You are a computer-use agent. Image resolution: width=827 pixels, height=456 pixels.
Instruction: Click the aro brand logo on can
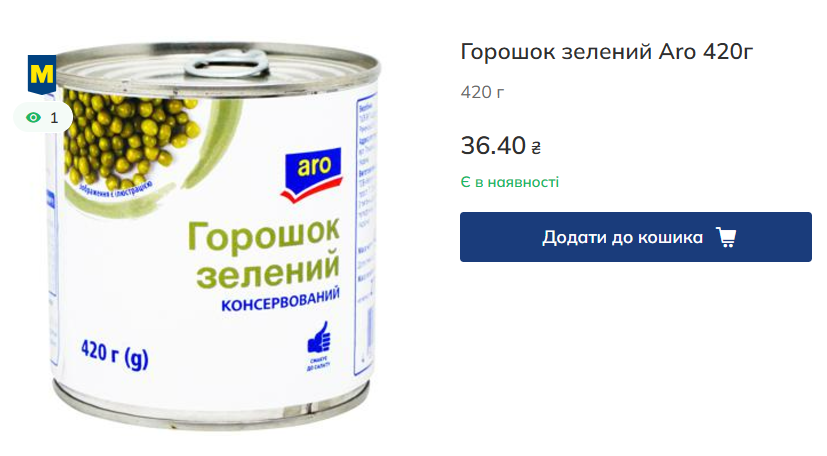313,174
